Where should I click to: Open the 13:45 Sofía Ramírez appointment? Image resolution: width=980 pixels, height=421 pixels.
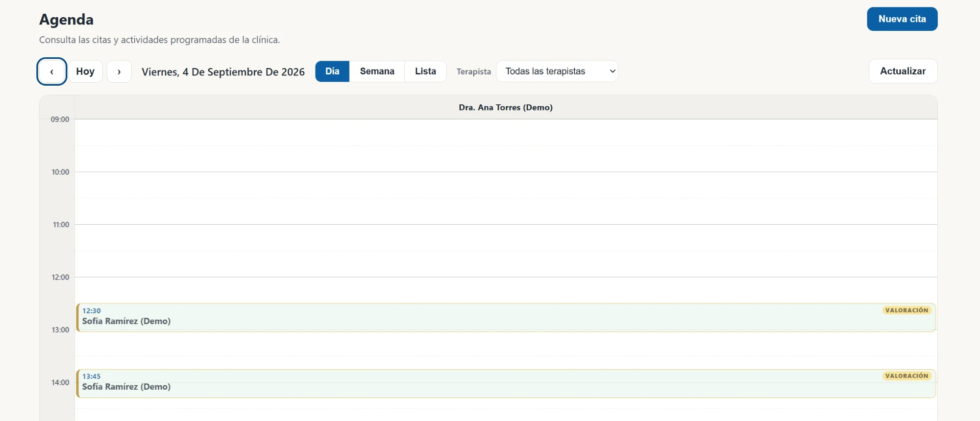click(x=506, y=383)
